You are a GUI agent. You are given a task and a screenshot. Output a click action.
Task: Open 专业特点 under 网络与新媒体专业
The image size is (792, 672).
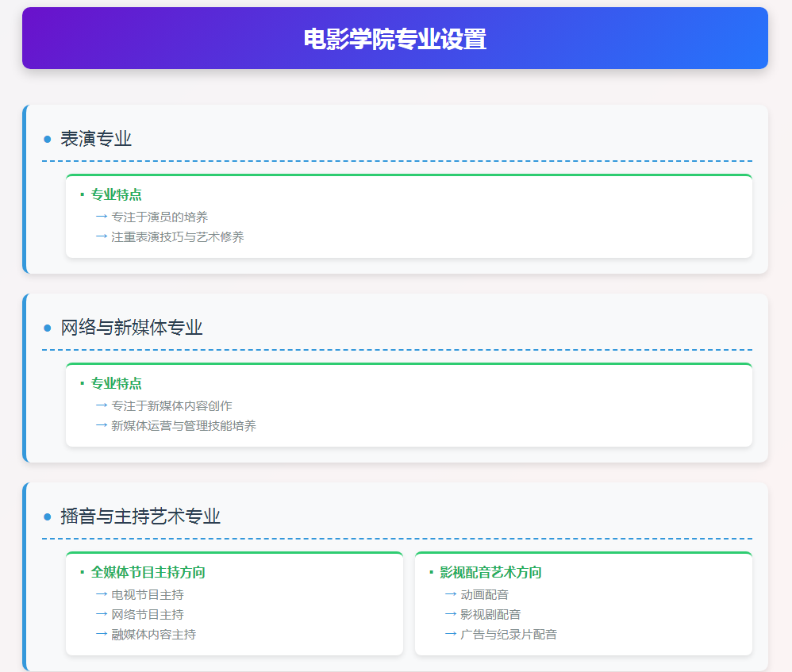(116, 384)
